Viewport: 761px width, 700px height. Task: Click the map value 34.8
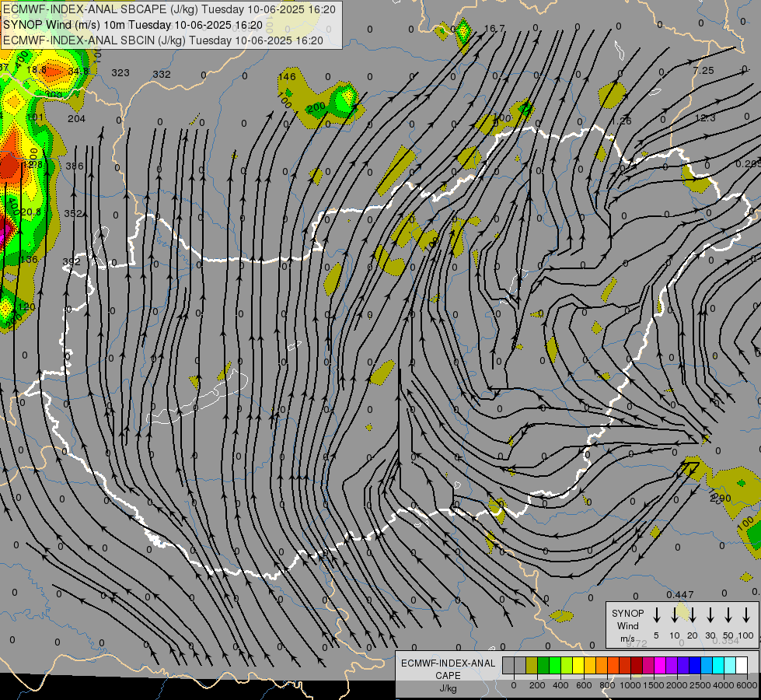(x=79, y=72)
